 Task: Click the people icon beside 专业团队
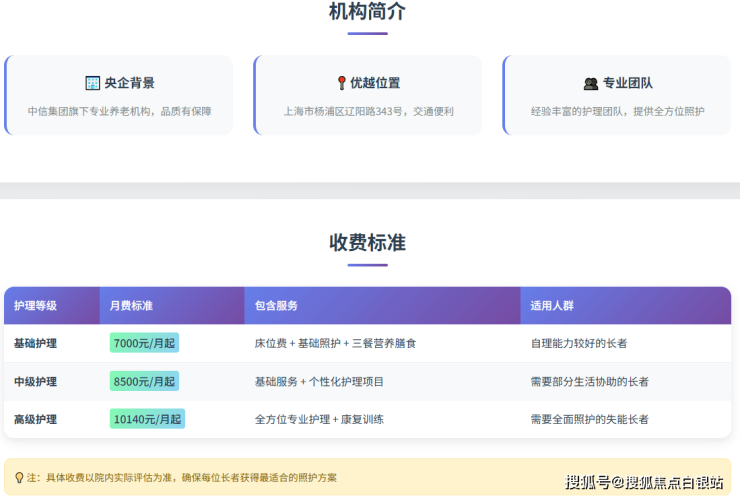click(x=591, y=84)
